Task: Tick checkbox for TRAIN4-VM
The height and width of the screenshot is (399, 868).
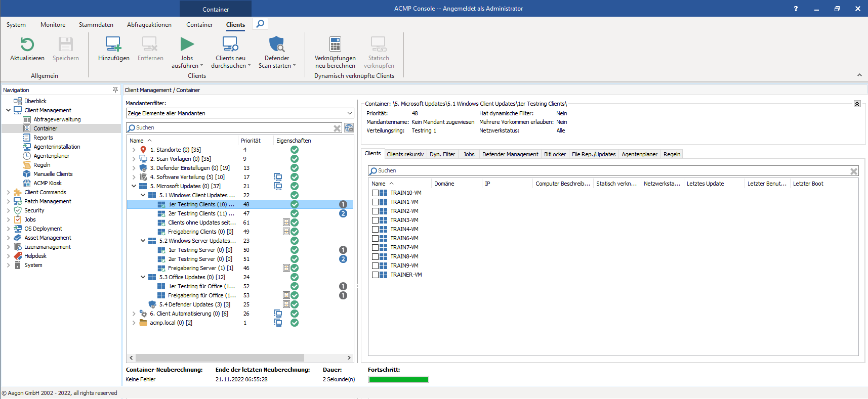Action: (x=375, y=229)
